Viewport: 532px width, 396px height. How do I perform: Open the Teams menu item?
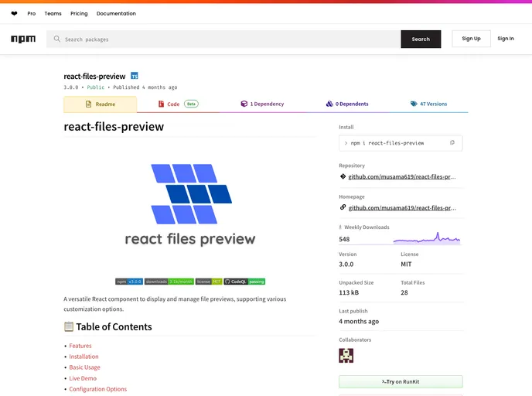point(53,14)
